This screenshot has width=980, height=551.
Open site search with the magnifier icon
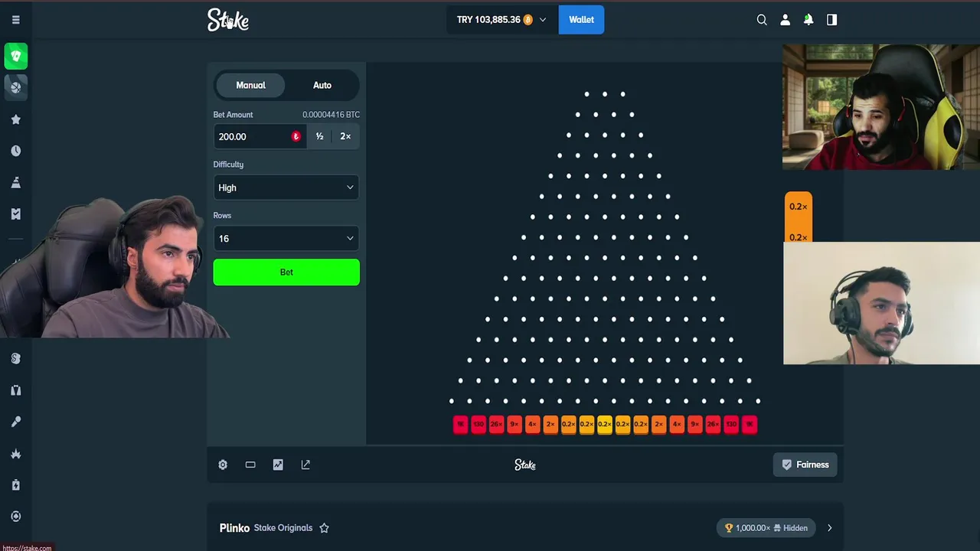coord(762,20)
